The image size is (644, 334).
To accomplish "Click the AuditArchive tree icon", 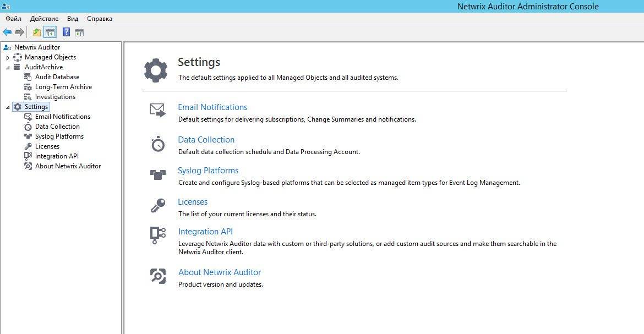I will (17, 67).
